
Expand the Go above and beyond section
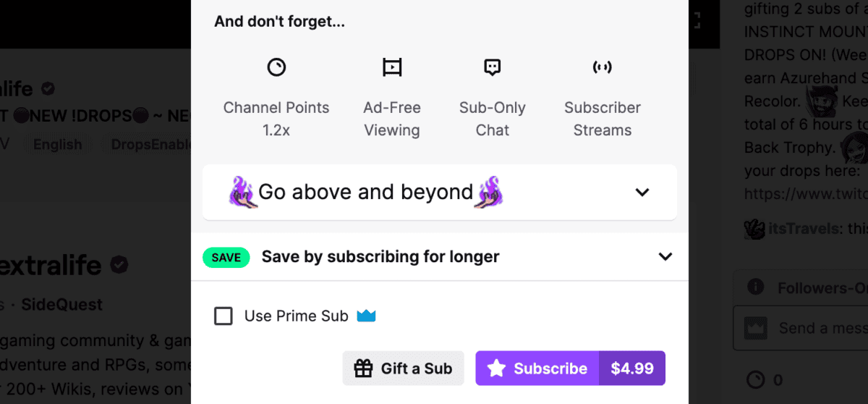point(440,192)
